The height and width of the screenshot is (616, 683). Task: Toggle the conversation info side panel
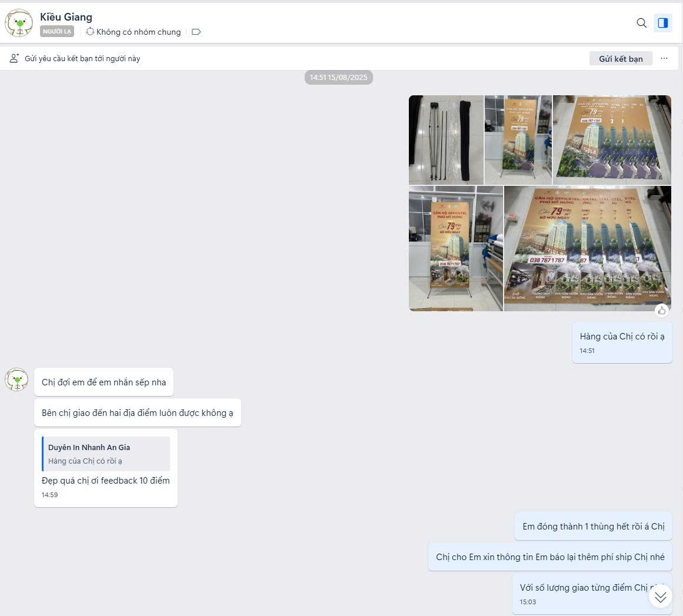pyautogui.click(x=663, y=23)
